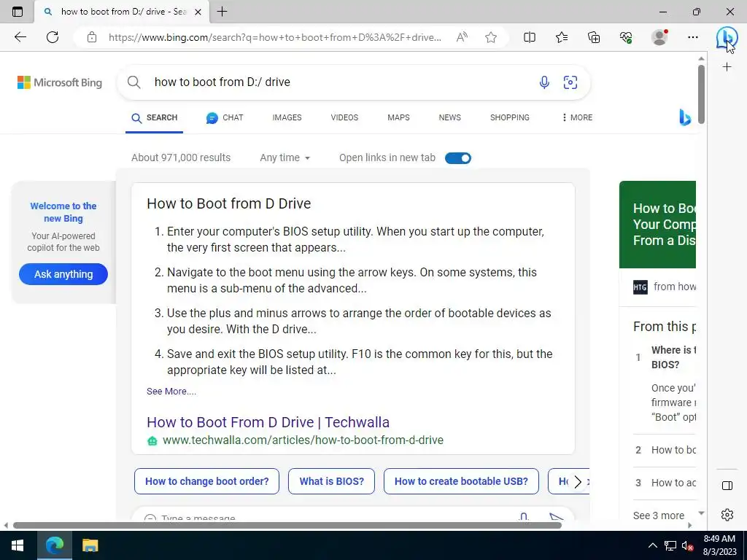The width and height of the screenshot is (747, 560).
Task: Open a new browser tab with plus
Action: (x=222, y=12)
